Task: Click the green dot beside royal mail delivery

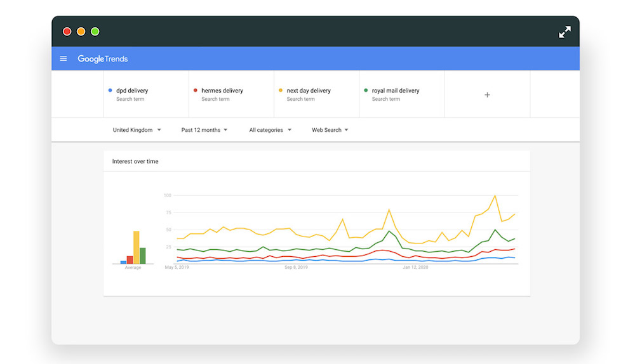Action: point(366,91)
